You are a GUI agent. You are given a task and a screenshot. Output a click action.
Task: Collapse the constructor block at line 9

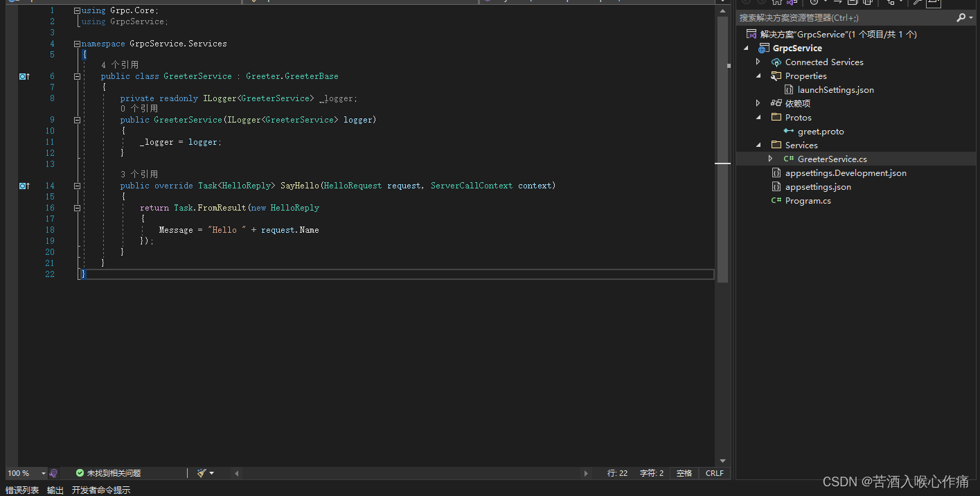(x=77, y=120)
